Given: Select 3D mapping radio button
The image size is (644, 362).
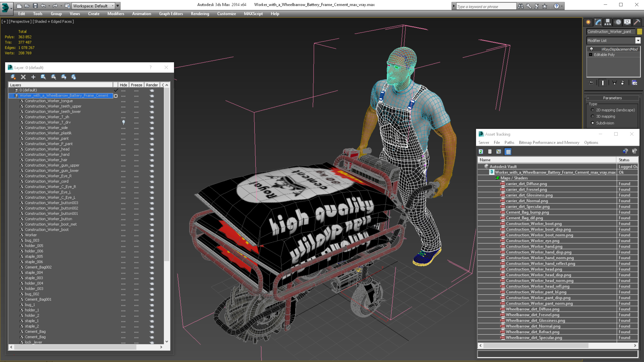Looking at the screenshot, I should 593,116.
